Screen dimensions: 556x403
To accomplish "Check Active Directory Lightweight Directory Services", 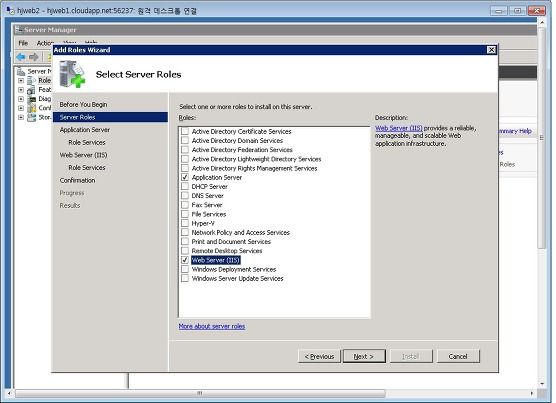I will pos(185,159).
